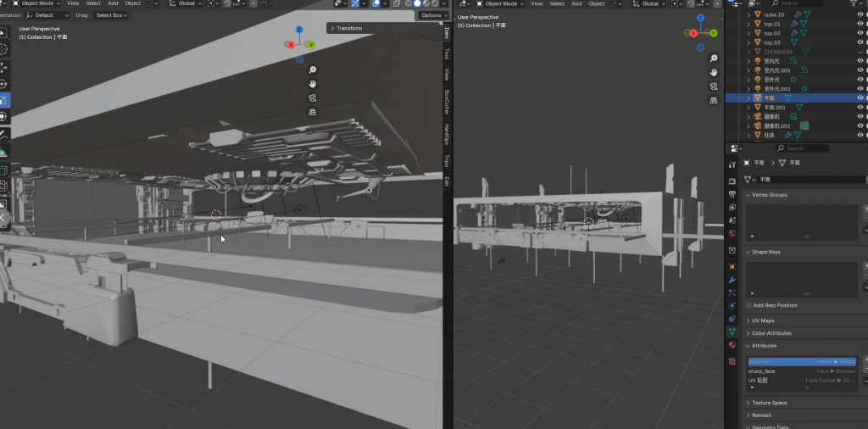The image size is (868, 429).
Task: Hide top.02 with its eye icon
Action: [x=860, y=33]
